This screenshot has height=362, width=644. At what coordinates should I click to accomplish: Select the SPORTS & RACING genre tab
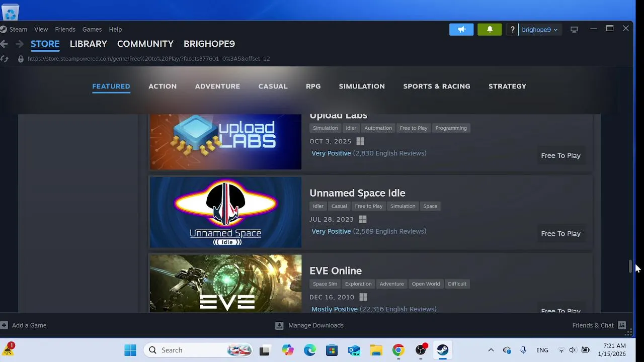437,86
